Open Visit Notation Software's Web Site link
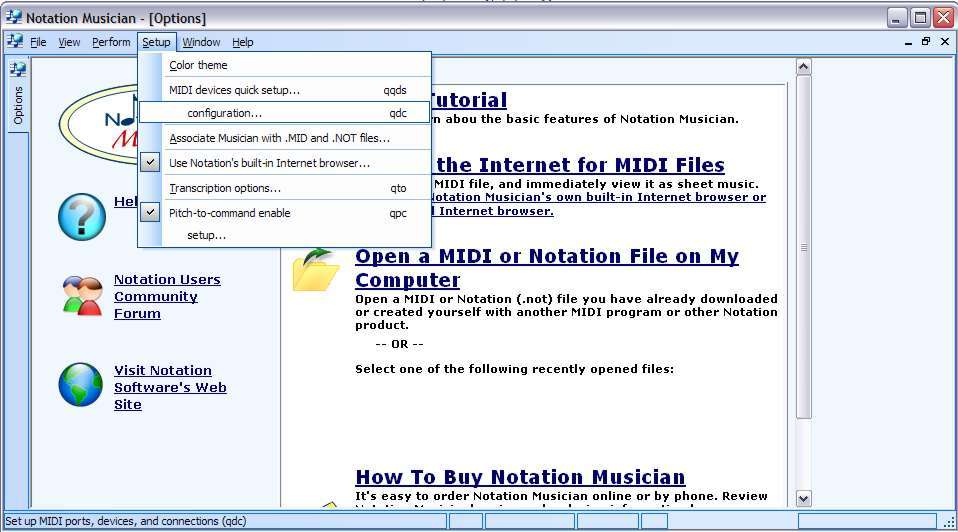The height and width of the screenshot is (532, 958). coord(170,387)
